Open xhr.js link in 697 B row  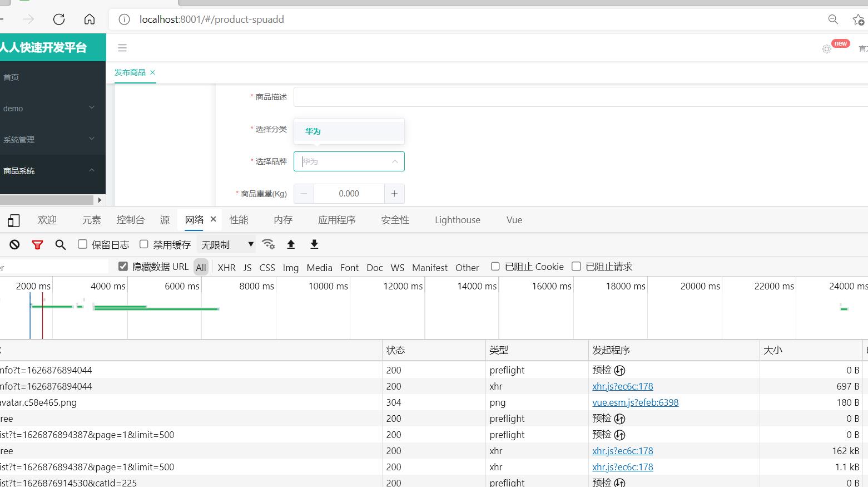pyautogui.click(x=623, y=386)
